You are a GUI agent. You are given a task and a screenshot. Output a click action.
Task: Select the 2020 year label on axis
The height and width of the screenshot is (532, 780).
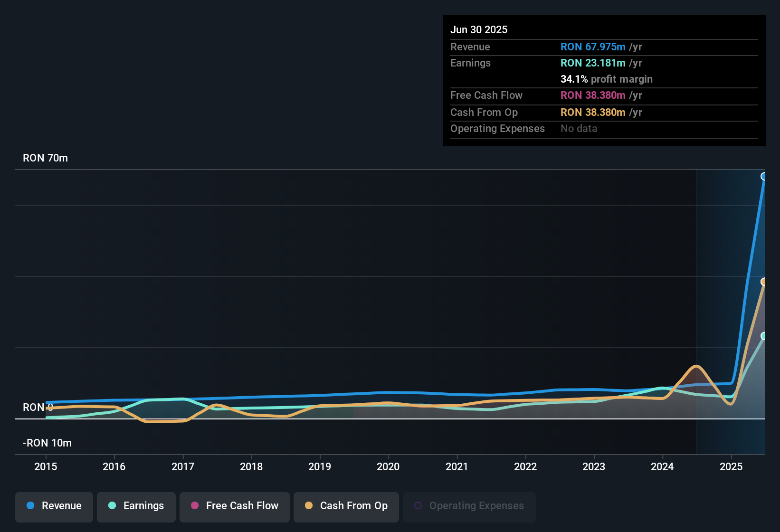tap(388, 467)
